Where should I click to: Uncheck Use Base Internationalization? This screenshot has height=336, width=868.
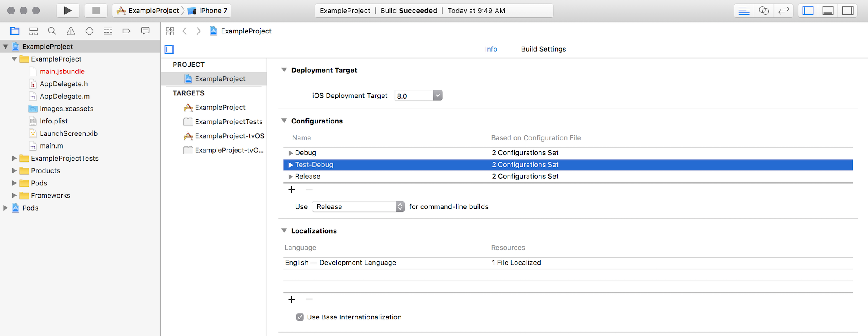pos(300,317)
